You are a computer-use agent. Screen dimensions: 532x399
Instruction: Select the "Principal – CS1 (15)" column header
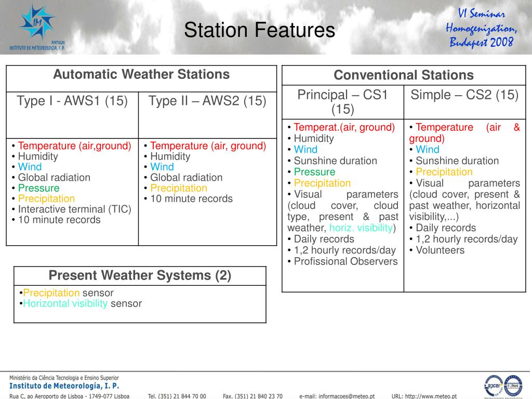tap(343, 101)
